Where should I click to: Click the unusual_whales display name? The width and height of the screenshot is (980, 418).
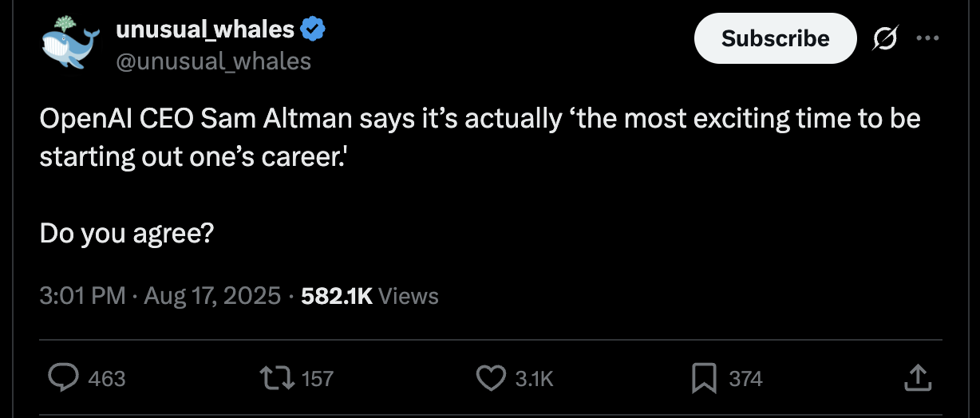205,30
